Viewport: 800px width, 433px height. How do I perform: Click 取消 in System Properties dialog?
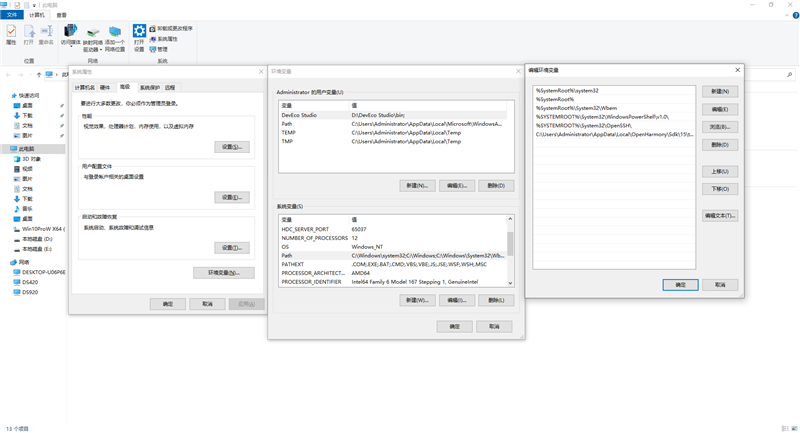(x=207, y=304)
